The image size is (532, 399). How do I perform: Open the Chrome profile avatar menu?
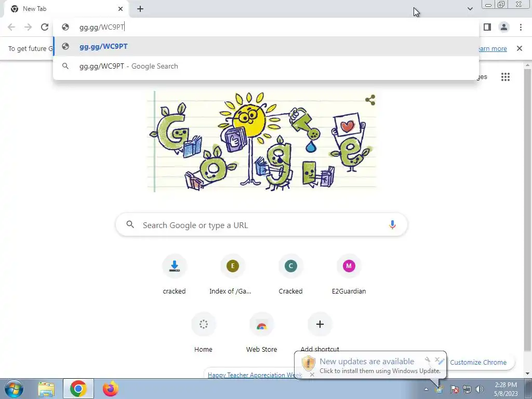coord(504,27)
